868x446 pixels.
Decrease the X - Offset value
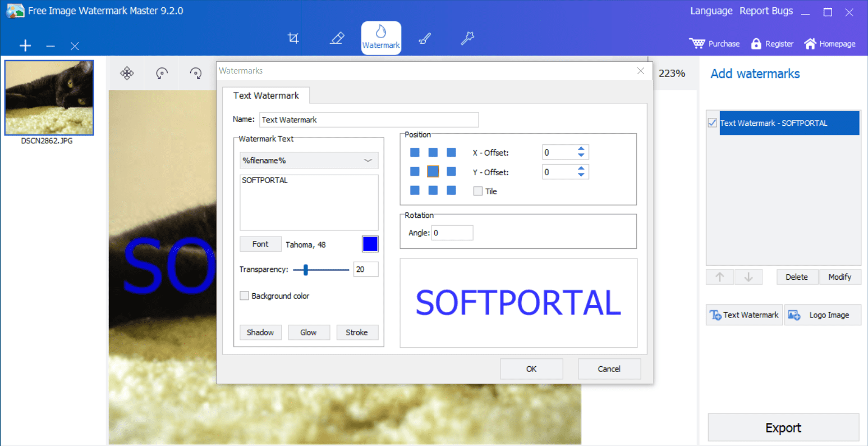coord(581,156)
